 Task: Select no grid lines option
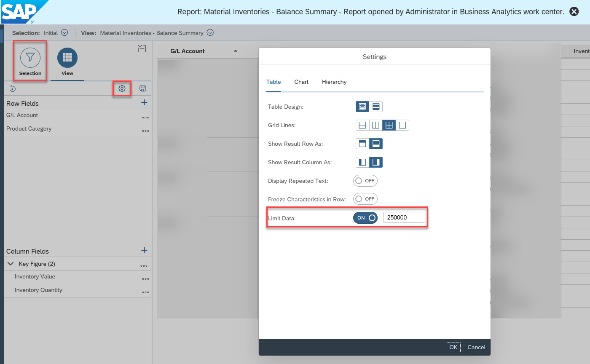(402, 125)
